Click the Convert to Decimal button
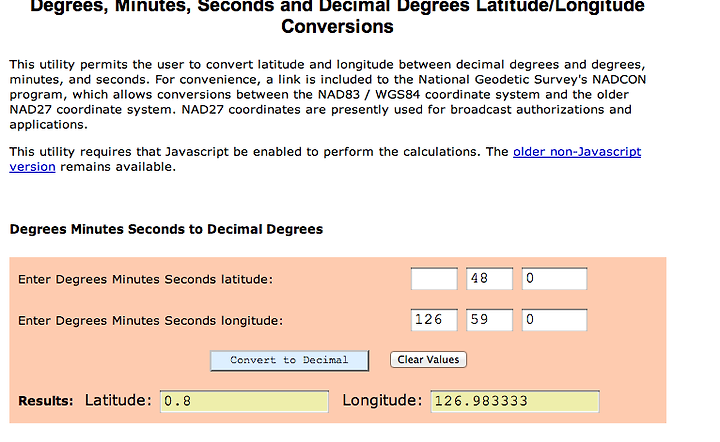 tap(289, 361)
